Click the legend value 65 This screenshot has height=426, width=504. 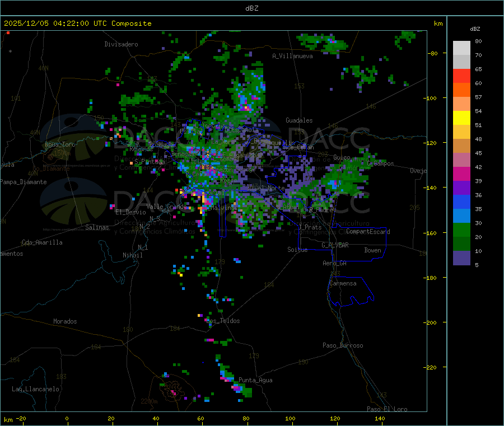(478, 69)
